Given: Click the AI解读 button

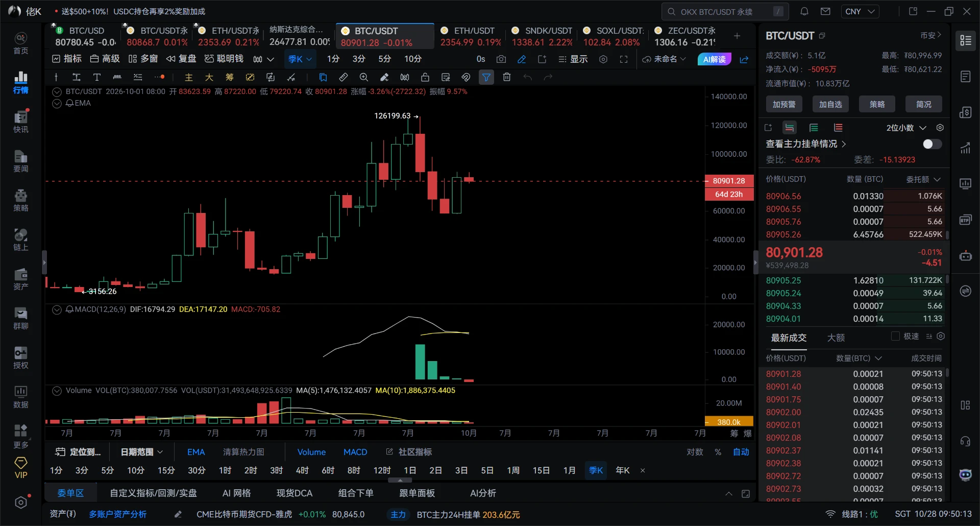Looking at the screenshot, I should (715, 59).
